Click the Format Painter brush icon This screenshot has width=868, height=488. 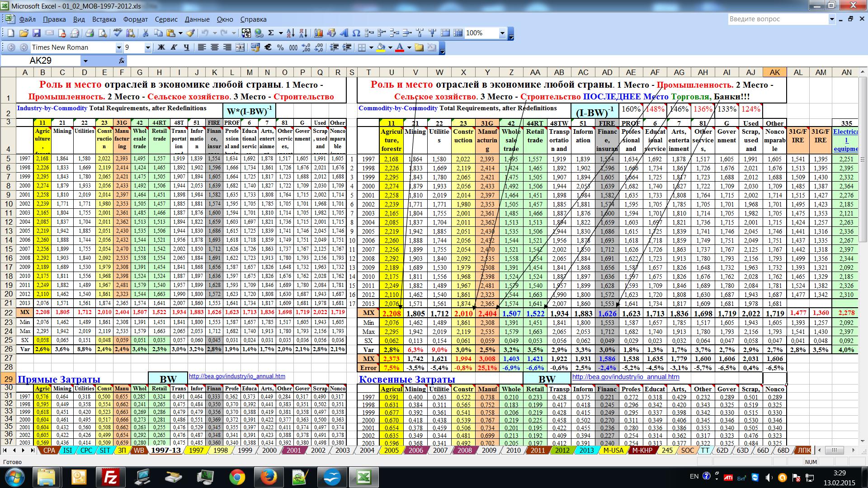(x=191, y=33)
